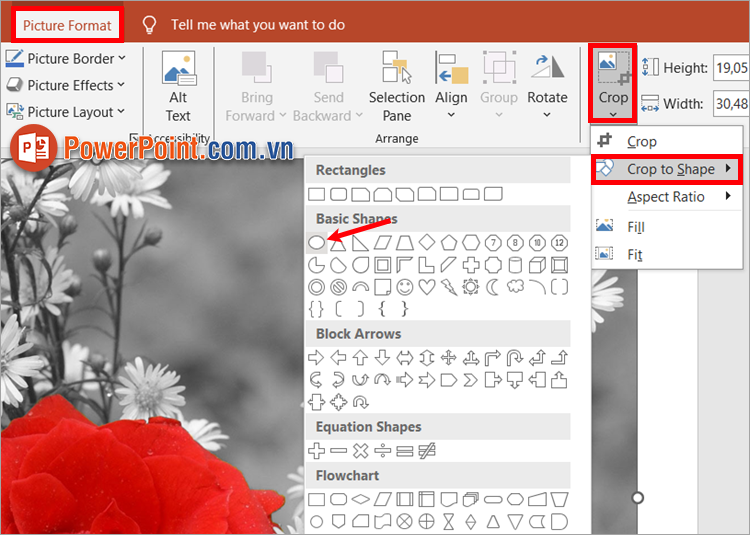Choose Fit in the Crop menu
This screenshot has height=535, width=750.
click(667, 254)
